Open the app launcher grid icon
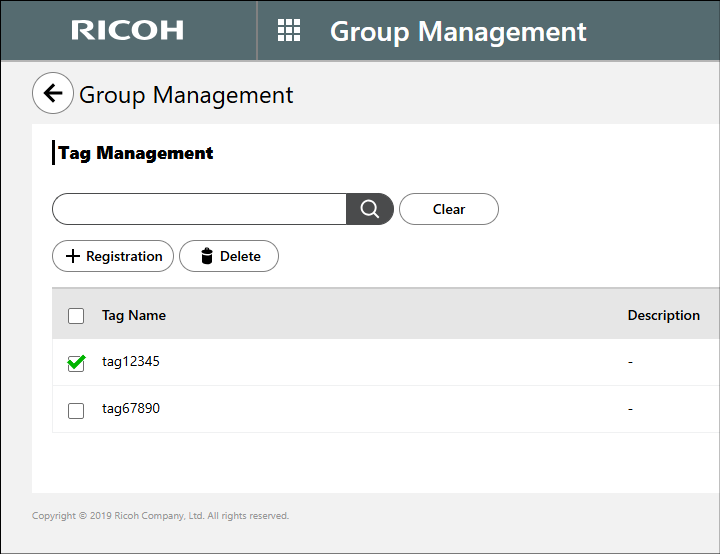The width and height of the screenshot is (720, 554). click(288, 30)
